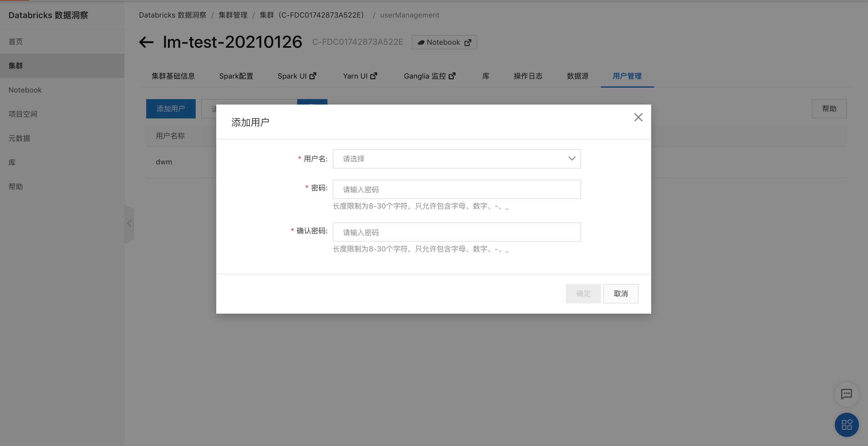868x446 pixels.
Task: Open the Spark UI tab link
Action: (297, 76)
